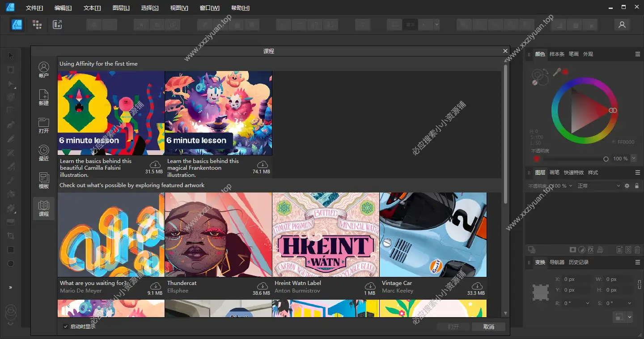This screenshot has width=644, height=339.
Task: Toggle the aspect ratio link in Transform panel
Action: click(640, 285)
